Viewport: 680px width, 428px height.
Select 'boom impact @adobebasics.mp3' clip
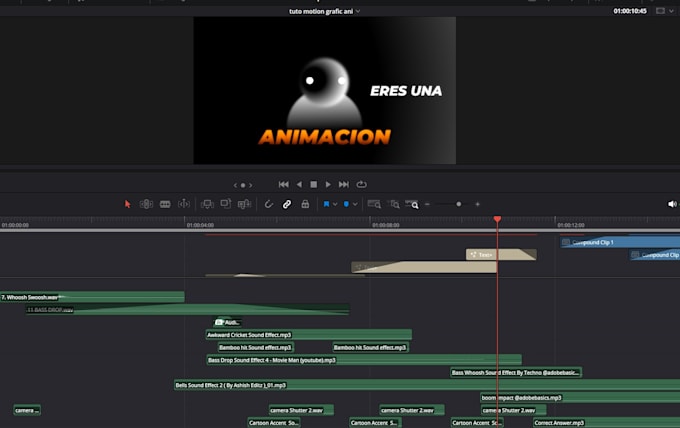pyautogui.click(x=580, y=398)
